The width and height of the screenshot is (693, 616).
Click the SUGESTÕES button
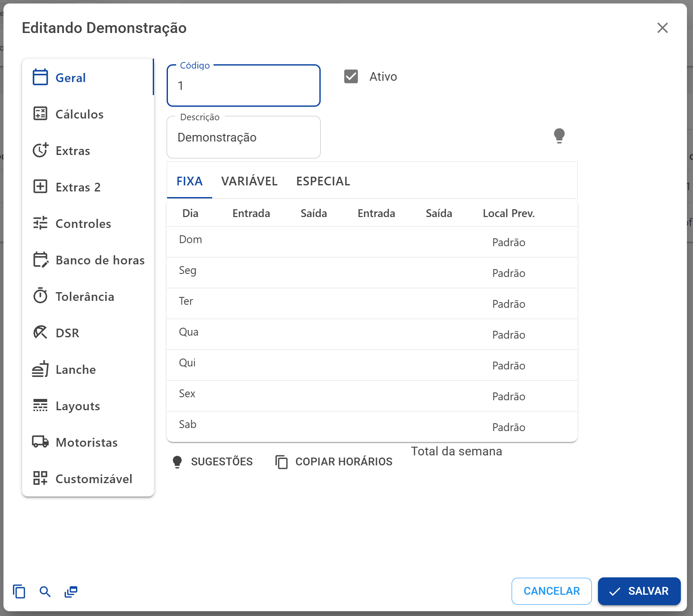click(x=213, y=461)
